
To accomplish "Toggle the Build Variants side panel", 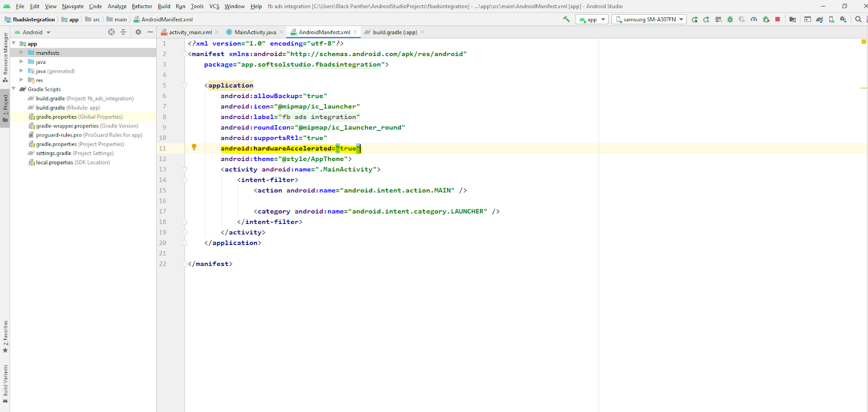I will pyautogui.click(x=5, y=382).
